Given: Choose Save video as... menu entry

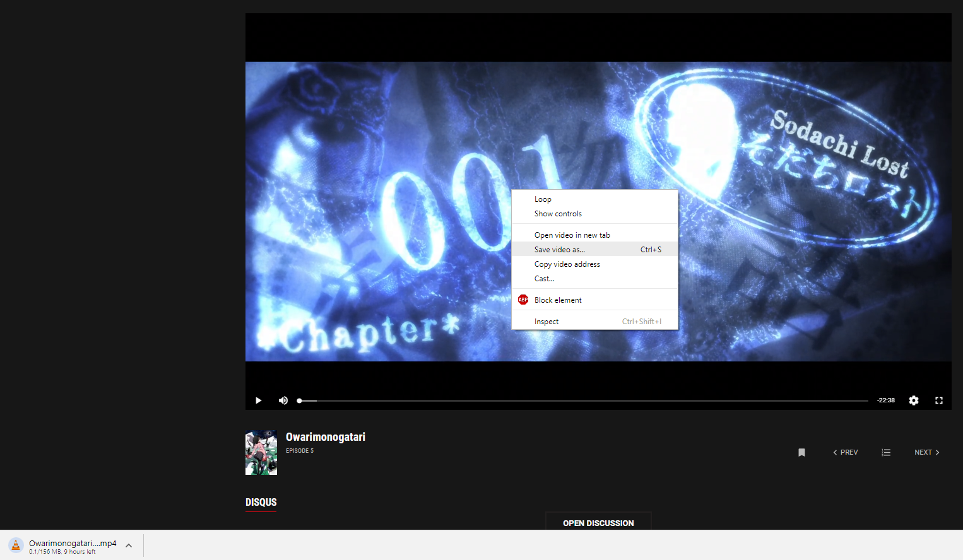Looking at the screenshot, I should pos(594,250).
